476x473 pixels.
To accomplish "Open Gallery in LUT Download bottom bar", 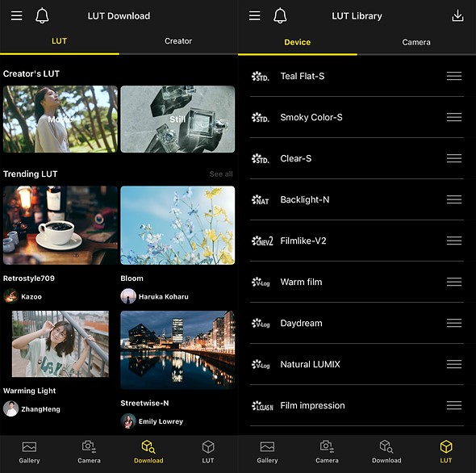I will point(29,452).
